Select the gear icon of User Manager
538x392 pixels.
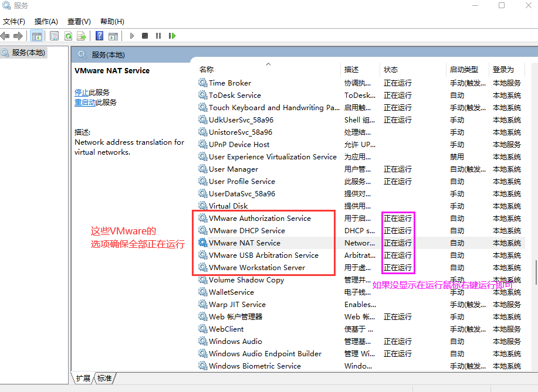click(203, 169)
